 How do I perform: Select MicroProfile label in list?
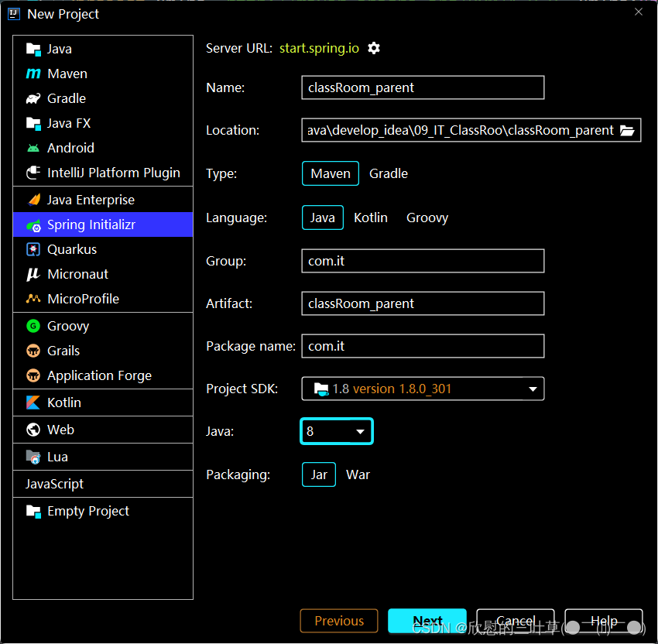(x=83, y=299)
